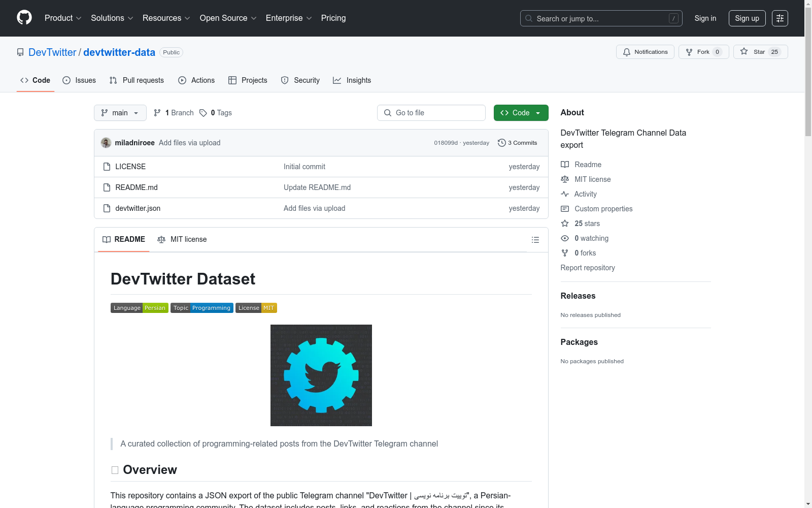Click the Notifications bell icon
Viewport: 812px width, 508px height.
[627, 52]
